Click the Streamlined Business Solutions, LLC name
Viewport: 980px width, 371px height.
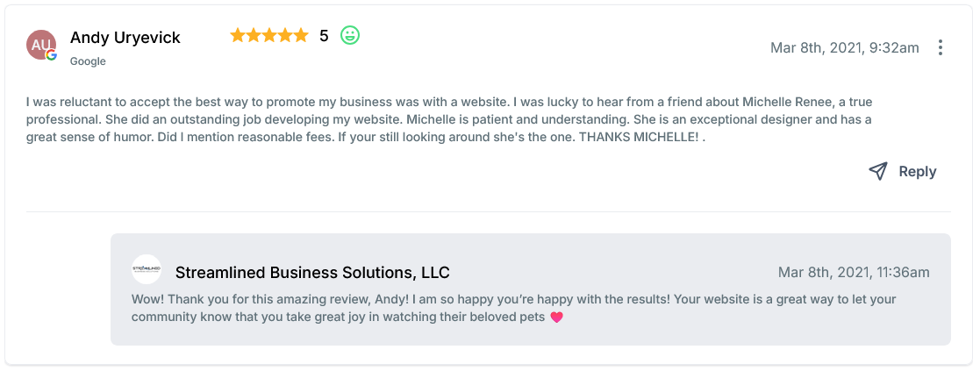point(312,272)
